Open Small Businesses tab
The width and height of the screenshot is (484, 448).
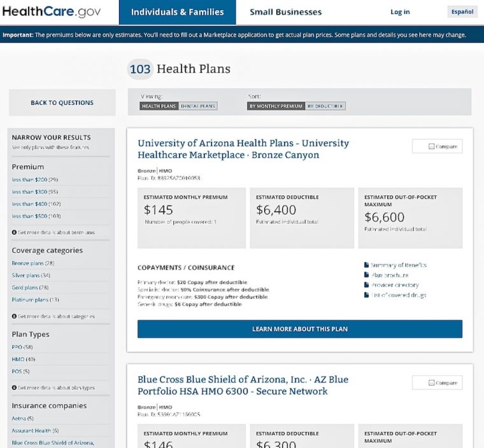tap(285, 12)
